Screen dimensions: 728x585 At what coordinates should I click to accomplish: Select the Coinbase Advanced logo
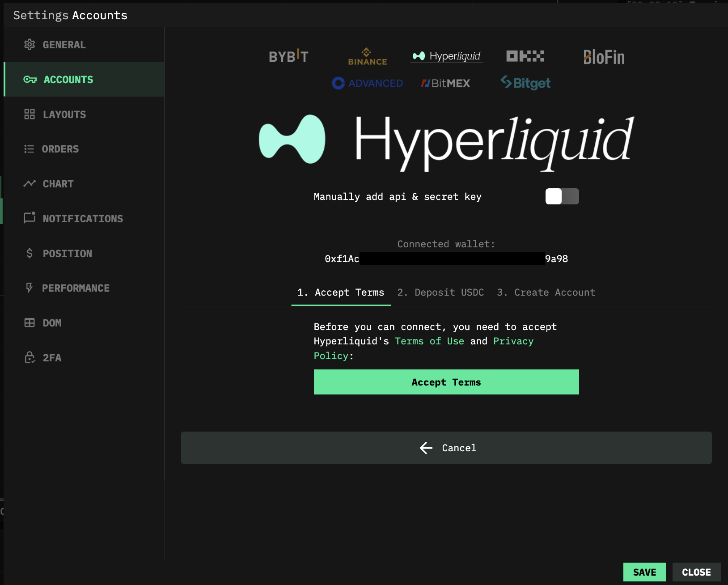tap(368, 83)
